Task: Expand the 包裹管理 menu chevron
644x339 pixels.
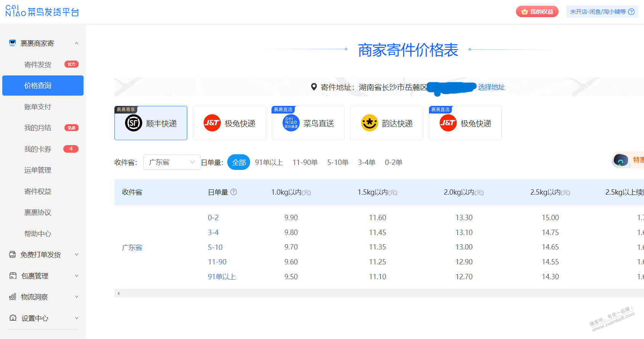Action: [77, 276]
